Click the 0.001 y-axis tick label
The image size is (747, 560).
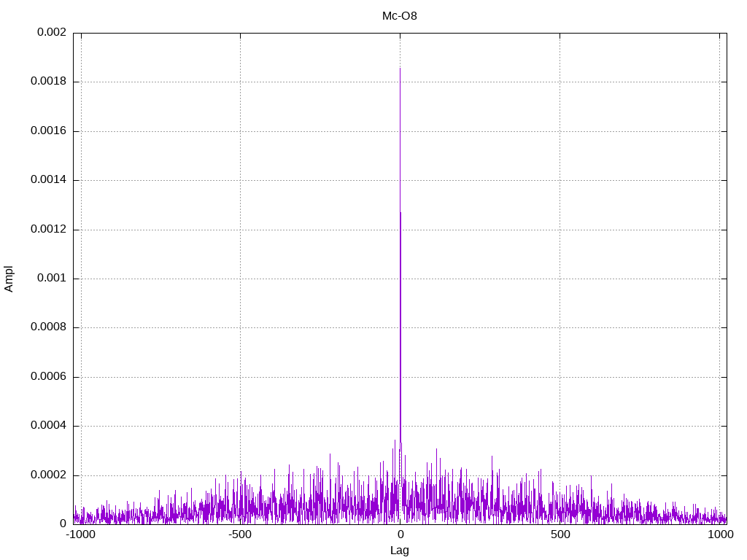(x=51, y=279)
